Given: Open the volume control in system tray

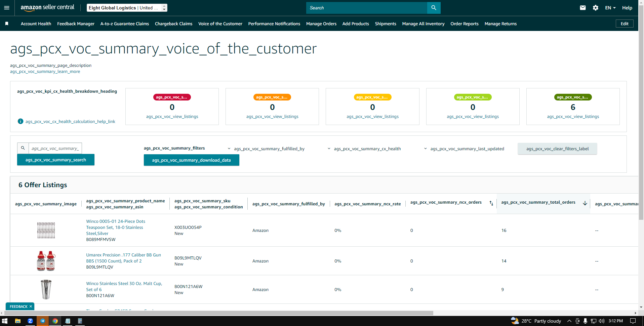Looking at the screenshot, I should click(602, 321).
